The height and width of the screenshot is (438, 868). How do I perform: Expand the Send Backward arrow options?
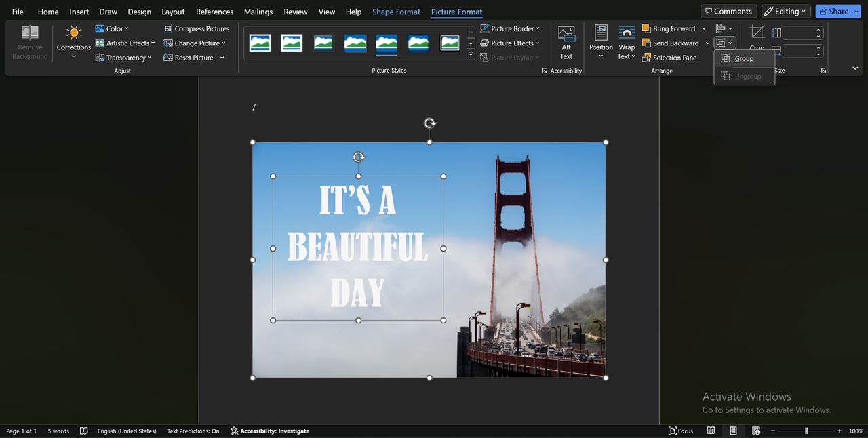pyautogui.click(x=707, y=43)
